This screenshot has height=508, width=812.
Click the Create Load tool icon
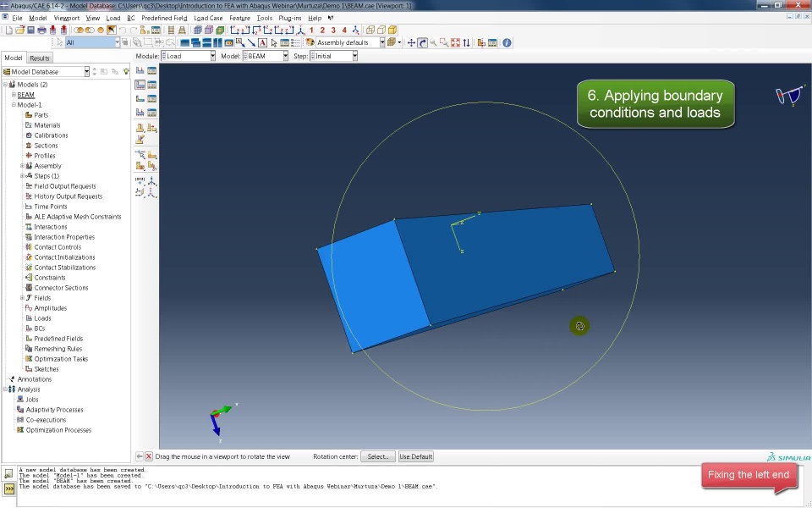click(x=140, y=70)
